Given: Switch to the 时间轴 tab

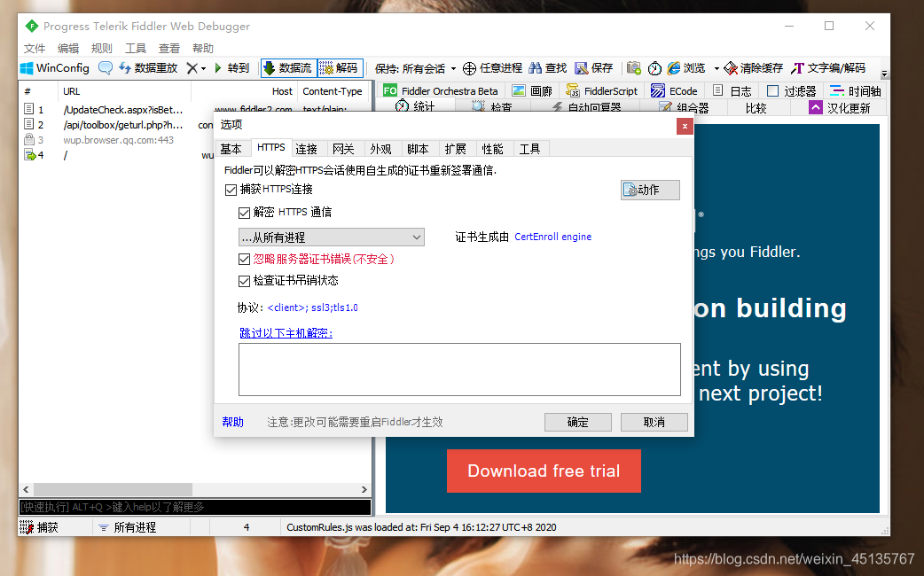Looking at the screenshot, I should [855, 90].
